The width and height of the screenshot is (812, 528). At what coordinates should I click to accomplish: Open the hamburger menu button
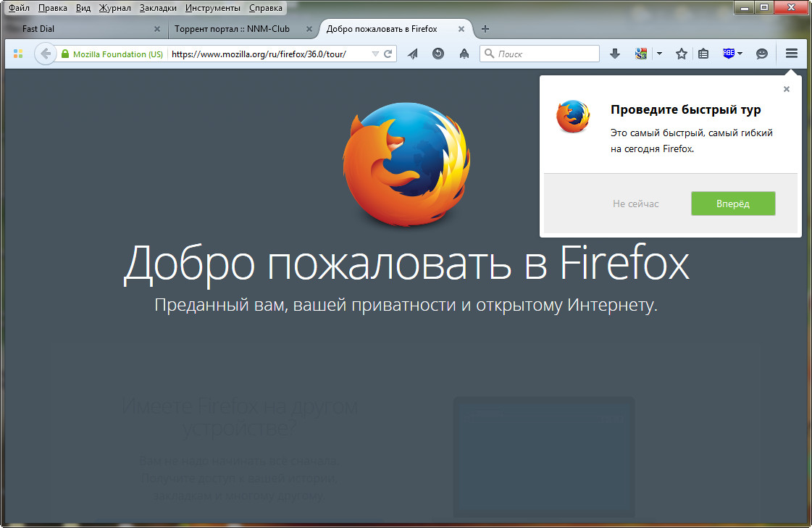(791, 54)
